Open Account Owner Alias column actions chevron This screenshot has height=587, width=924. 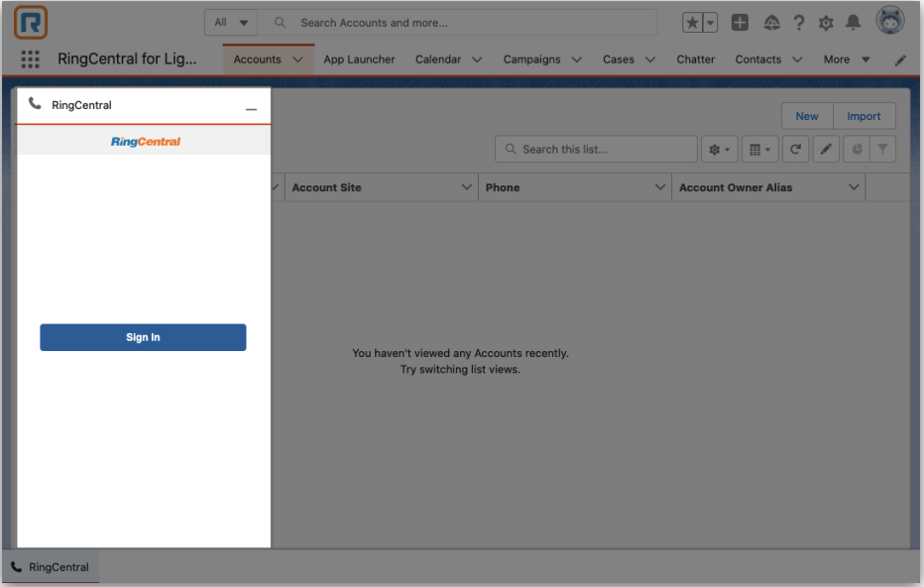tap(854, 187)
